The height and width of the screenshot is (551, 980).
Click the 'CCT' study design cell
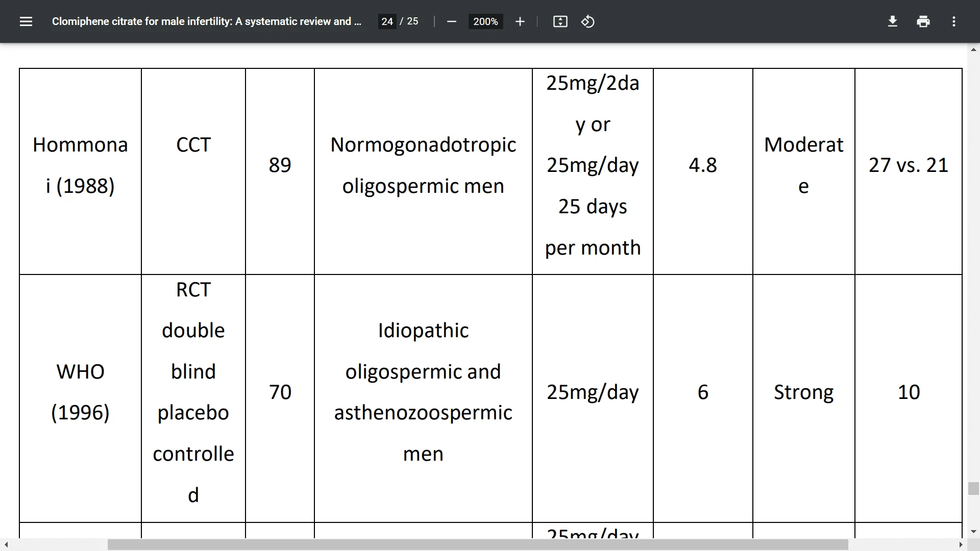coord(193,171)
